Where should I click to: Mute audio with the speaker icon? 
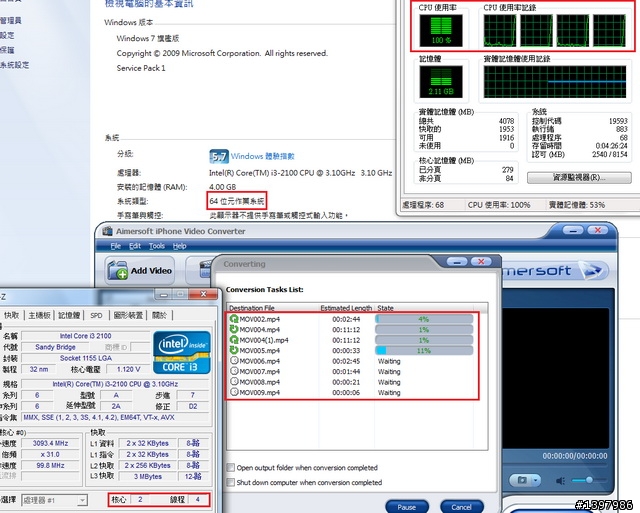tap(560, 481)
